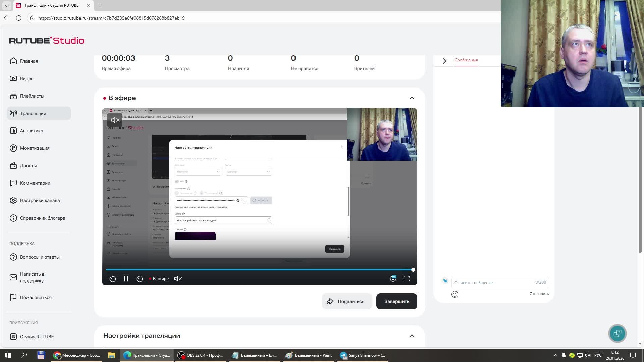The image size is (644, 362).
Task: Open emoji picker in chat
Action: tap(455, 294)
